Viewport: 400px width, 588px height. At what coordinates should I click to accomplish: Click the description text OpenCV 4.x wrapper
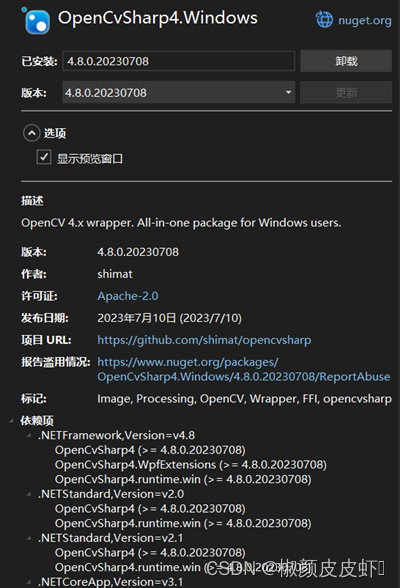[181, 223]
